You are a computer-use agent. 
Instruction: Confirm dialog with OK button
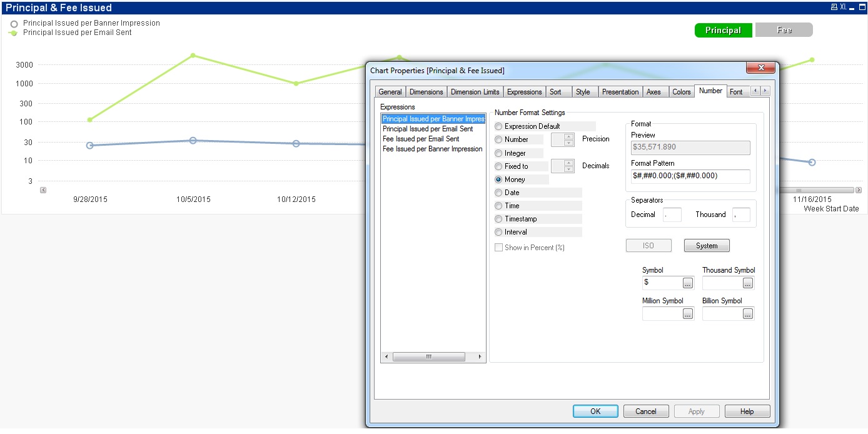pos(595,411)
